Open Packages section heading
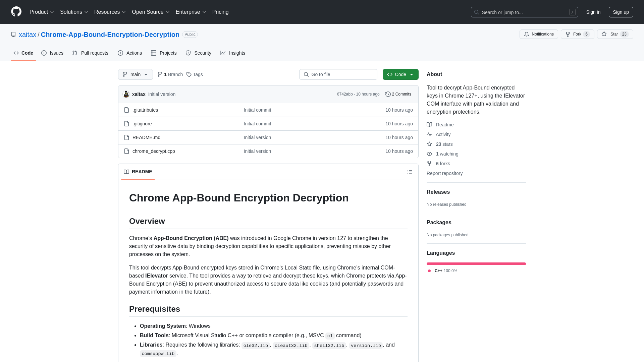This screenshot has width=644, height=362. coord(439,223)
